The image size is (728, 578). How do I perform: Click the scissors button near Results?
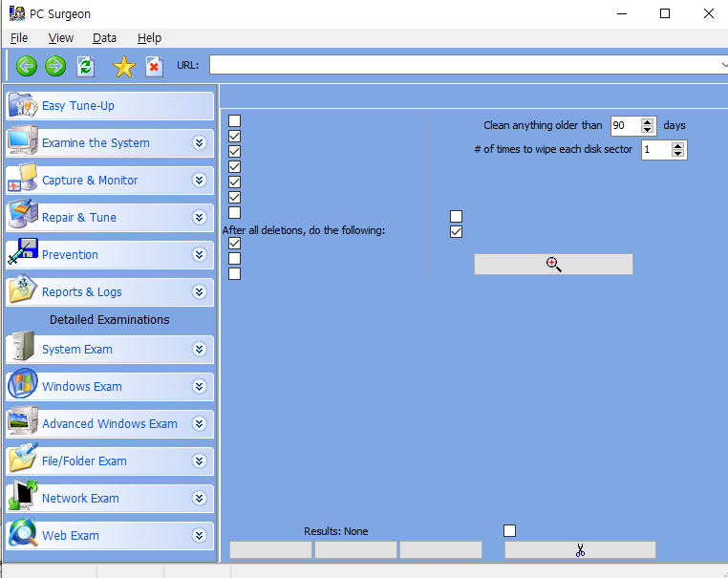click(x=580, y=550)
